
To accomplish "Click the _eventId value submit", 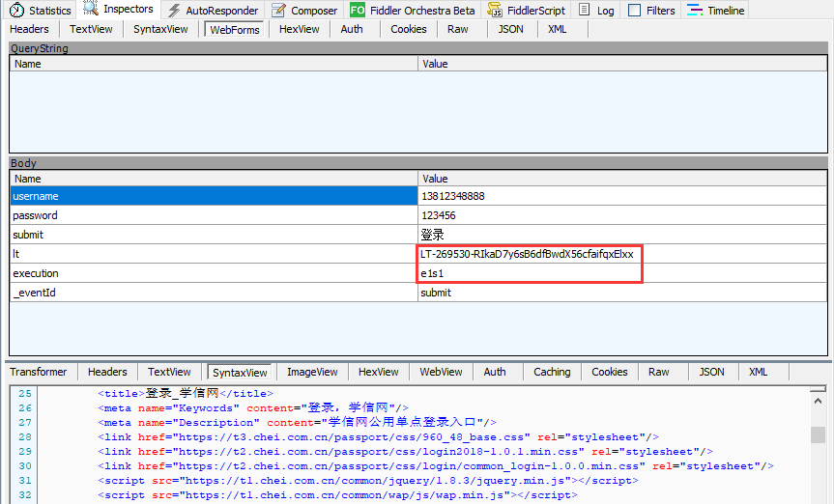I will click(436, 293).
